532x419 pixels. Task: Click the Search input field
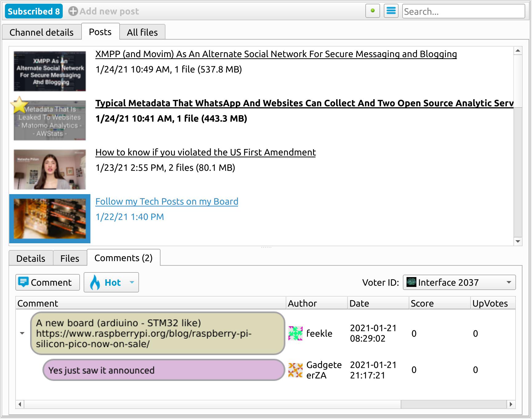point(463,11)
